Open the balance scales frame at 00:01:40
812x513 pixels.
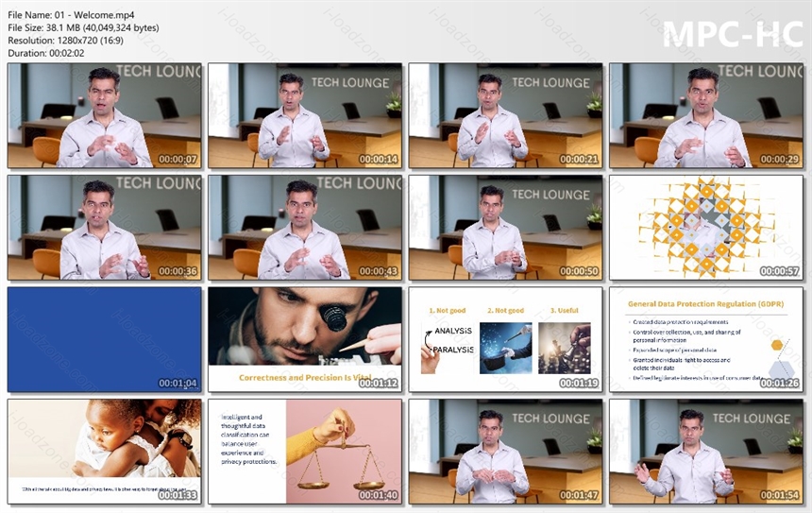[x=305, y=452]
